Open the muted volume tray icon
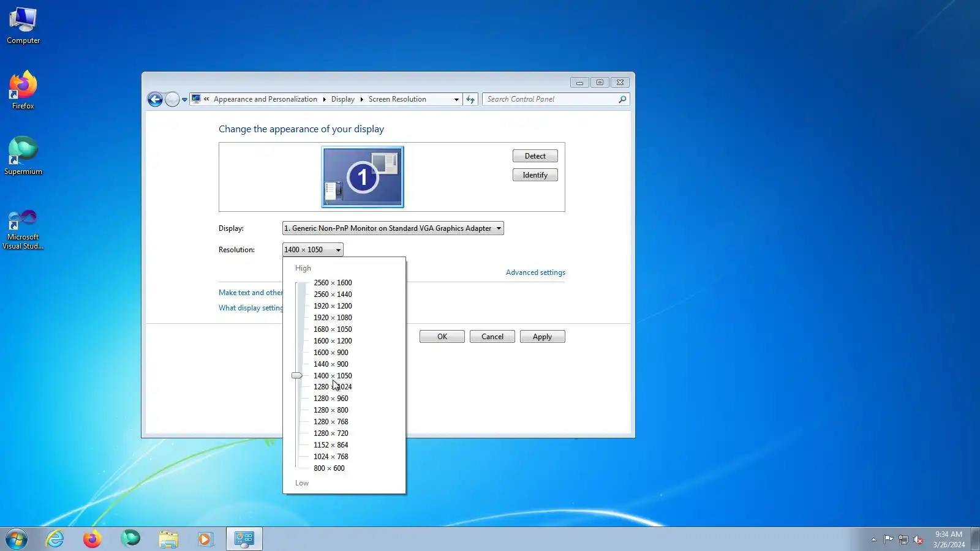 point(918,539)
